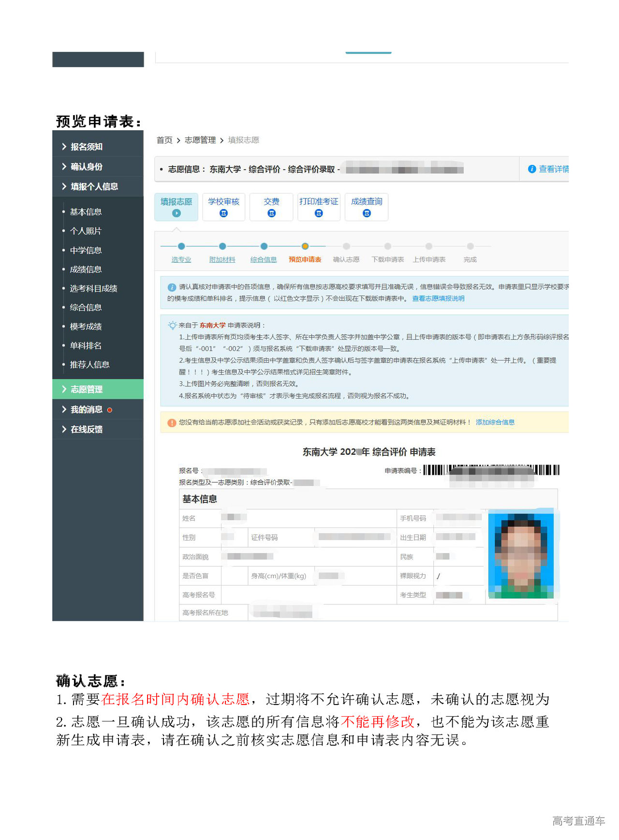Viewport: 619px width, 840px height.
Task: Open the 志愿管理 menu item
Action: (86, 389)
